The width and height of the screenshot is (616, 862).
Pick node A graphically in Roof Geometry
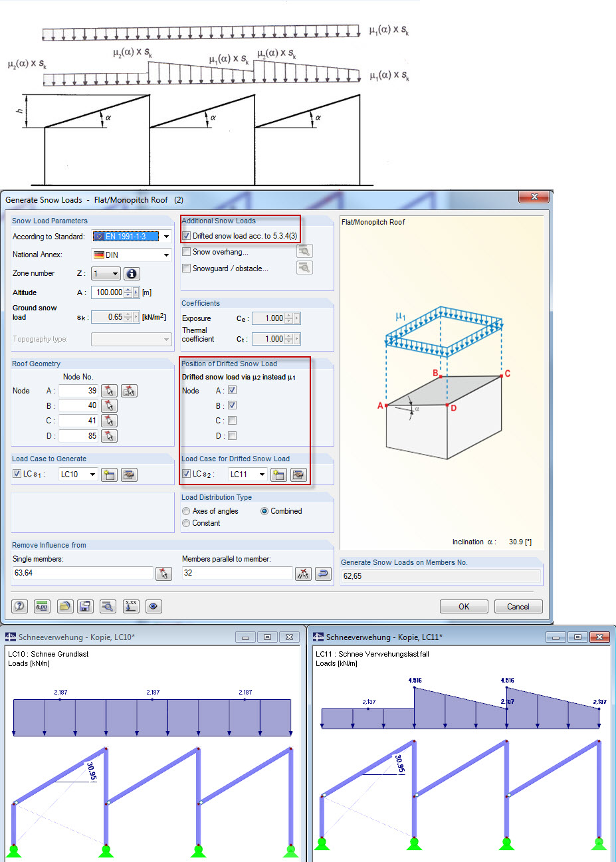click(x=110, y=391)
